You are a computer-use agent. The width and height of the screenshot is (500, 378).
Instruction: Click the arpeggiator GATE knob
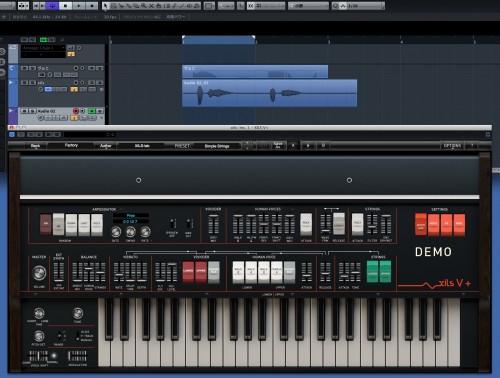[x=116, y=231]
